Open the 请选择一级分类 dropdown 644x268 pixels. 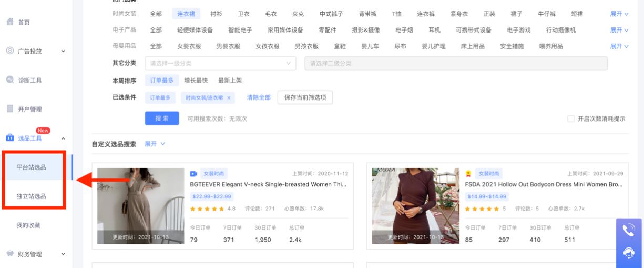click(x=221, y=63)
